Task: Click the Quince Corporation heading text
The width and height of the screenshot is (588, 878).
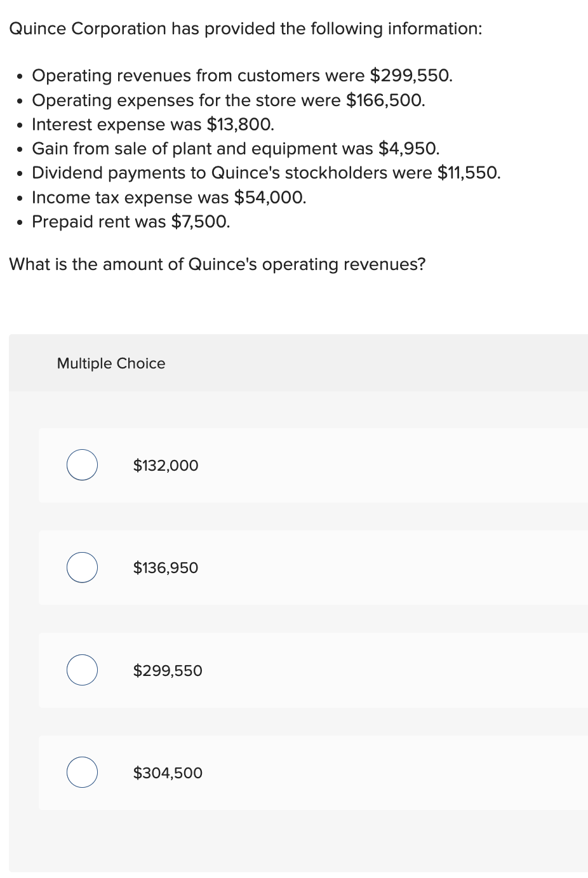Action: pos(246,29)
